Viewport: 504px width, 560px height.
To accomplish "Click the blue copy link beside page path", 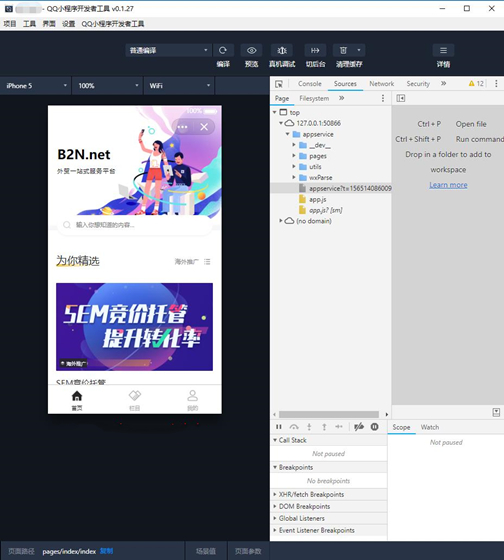I will 106,551.
